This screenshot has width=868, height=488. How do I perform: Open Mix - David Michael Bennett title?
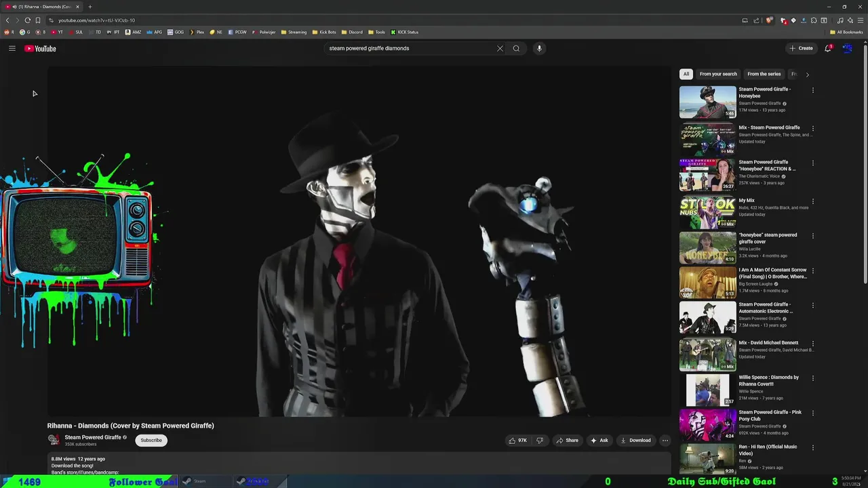coord(768,343)
